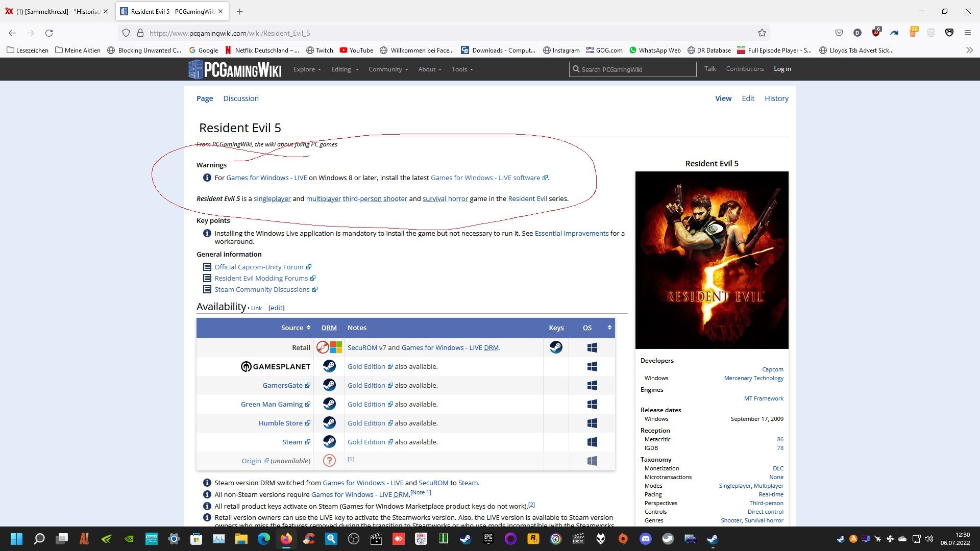
Task: Open Discord from the taskbar
Action: coord(646,539)
